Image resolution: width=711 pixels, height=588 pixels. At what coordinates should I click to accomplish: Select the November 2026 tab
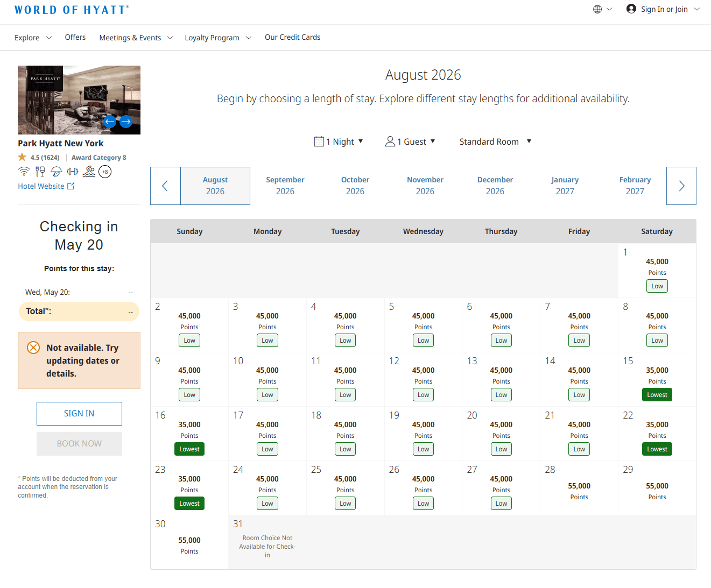[x=425, y=186]
